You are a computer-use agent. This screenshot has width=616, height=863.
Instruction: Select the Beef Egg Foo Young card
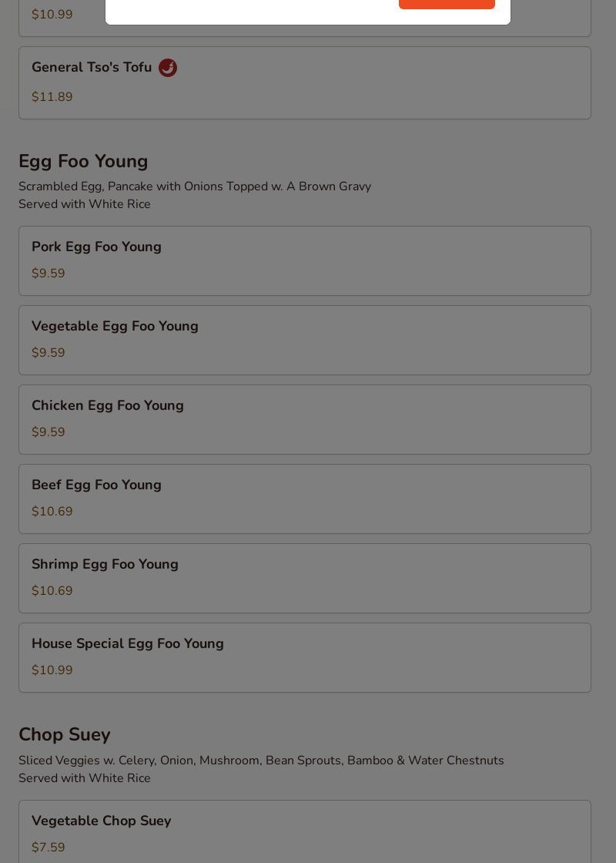(x=304, y=499)
